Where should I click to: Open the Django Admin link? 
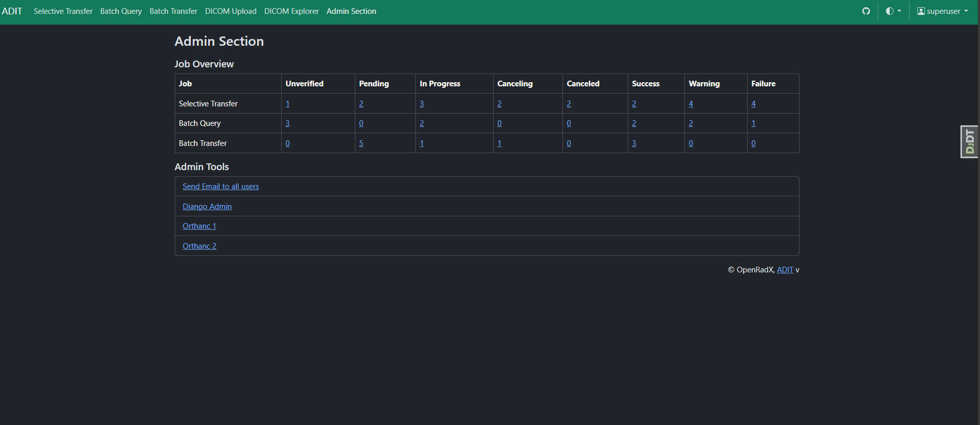coord(207,206)
